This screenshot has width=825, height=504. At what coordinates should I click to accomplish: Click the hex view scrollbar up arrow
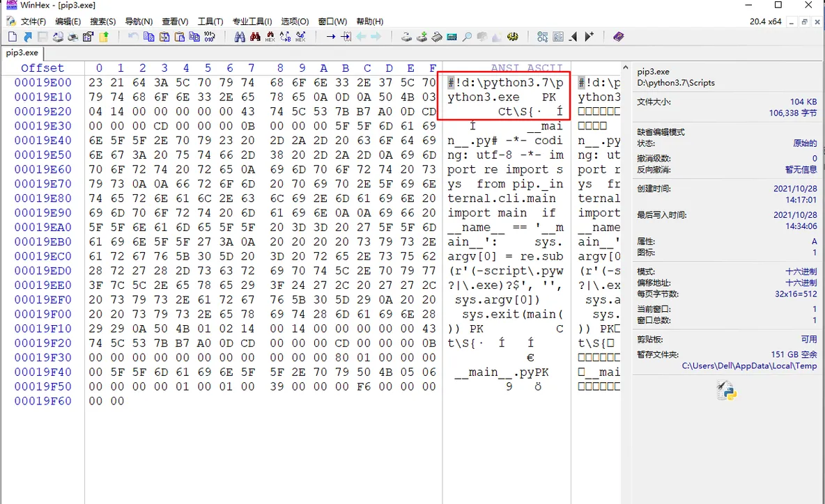(x=625, y=68)
